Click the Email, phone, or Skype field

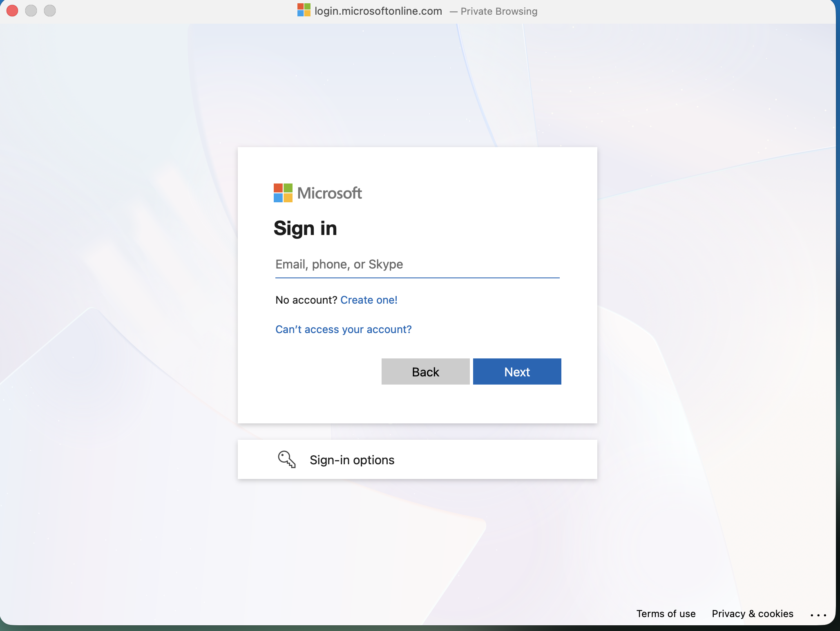[417, 264]
